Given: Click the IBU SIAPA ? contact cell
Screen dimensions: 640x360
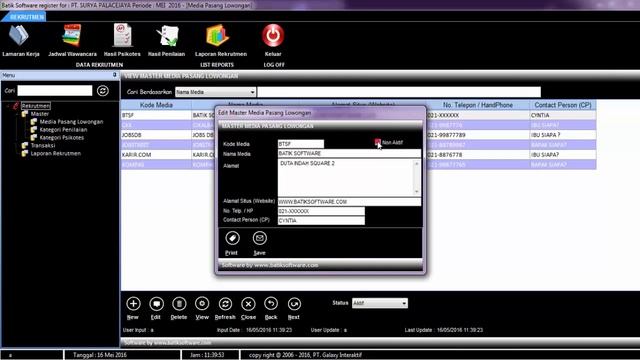Looking at the screenshot, I should [563, 135].
